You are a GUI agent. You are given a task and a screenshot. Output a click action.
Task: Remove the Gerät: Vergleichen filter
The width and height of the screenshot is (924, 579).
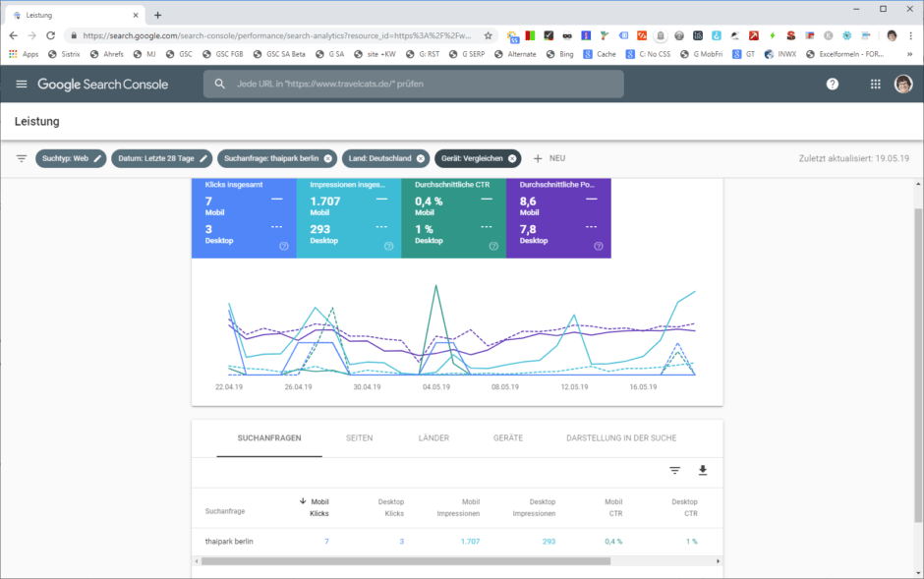(512, 158)
